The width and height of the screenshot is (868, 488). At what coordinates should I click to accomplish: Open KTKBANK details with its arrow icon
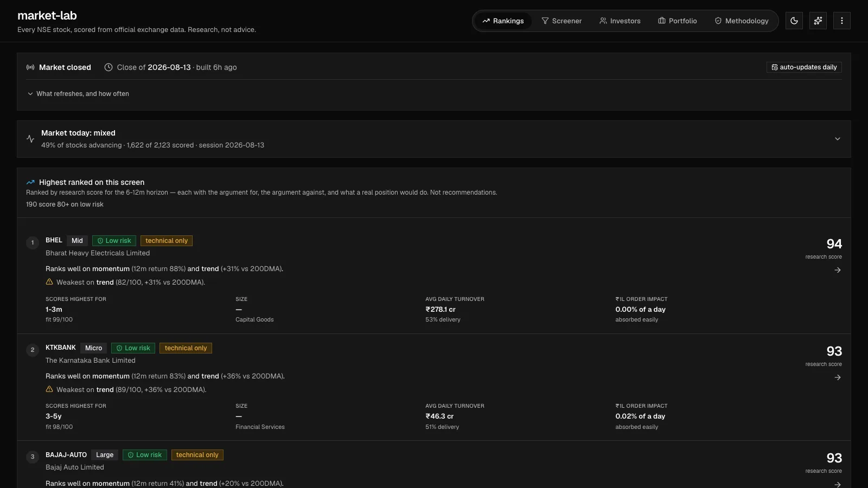838,377
